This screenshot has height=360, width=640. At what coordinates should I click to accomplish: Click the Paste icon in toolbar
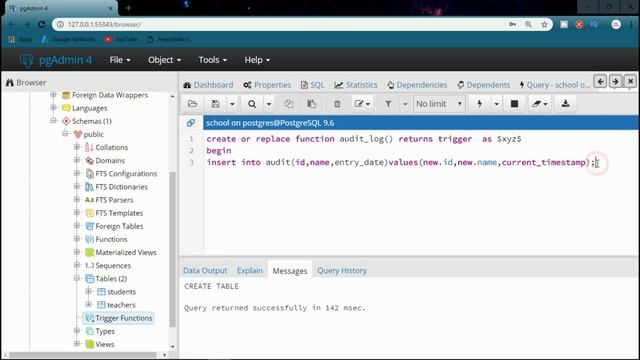pos(311,104)
